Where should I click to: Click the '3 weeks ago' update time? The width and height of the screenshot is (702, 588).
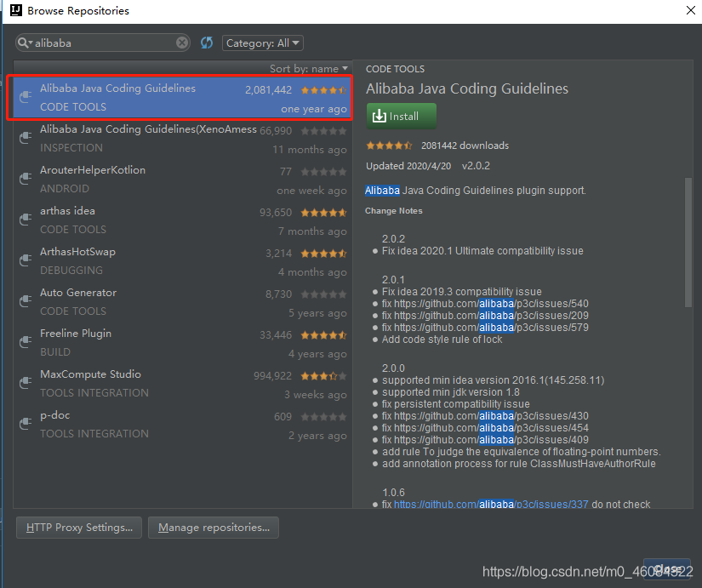[316, 395]
